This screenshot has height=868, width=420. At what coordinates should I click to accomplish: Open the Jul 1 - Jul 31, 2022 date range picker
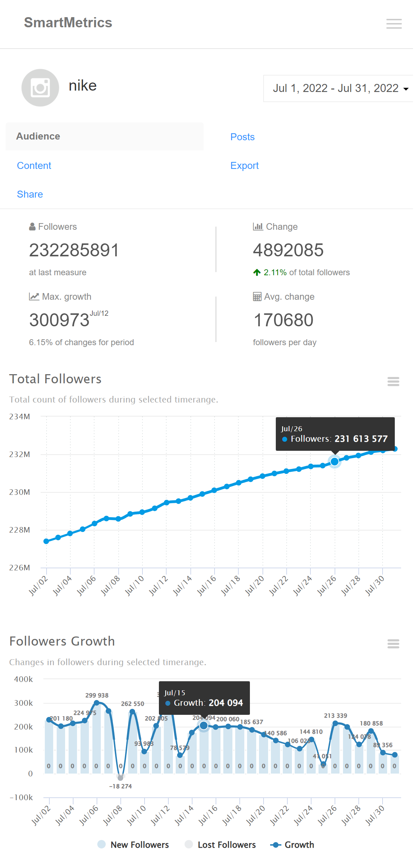click(335, 88)
